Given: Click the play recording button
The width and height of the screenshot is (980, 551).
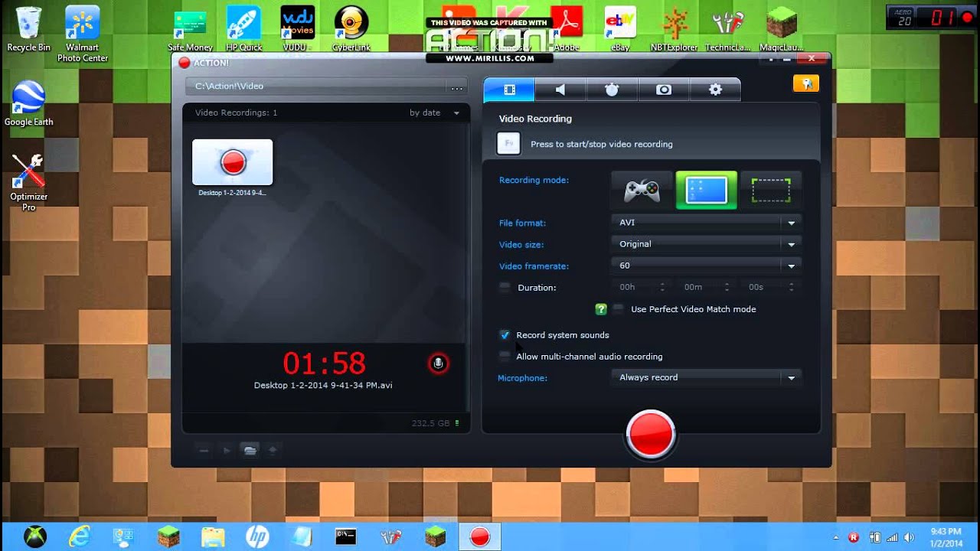Looking at the screenshot, I should 227,451.
